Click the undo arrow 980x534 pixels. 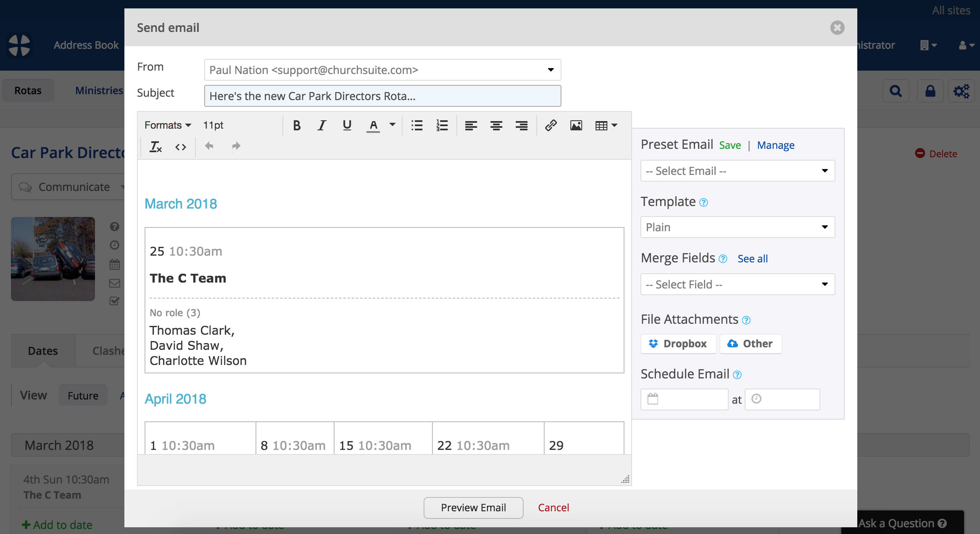coord(209,146)
